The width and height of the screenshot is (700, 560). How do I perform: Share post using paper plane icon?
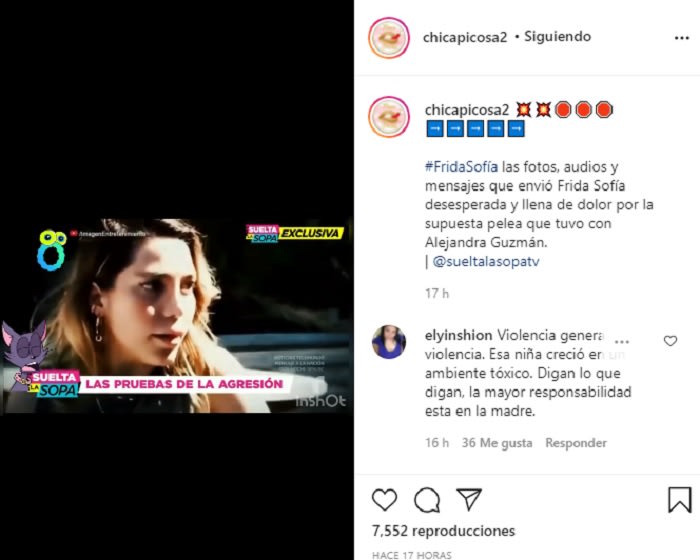coord(469,499)
